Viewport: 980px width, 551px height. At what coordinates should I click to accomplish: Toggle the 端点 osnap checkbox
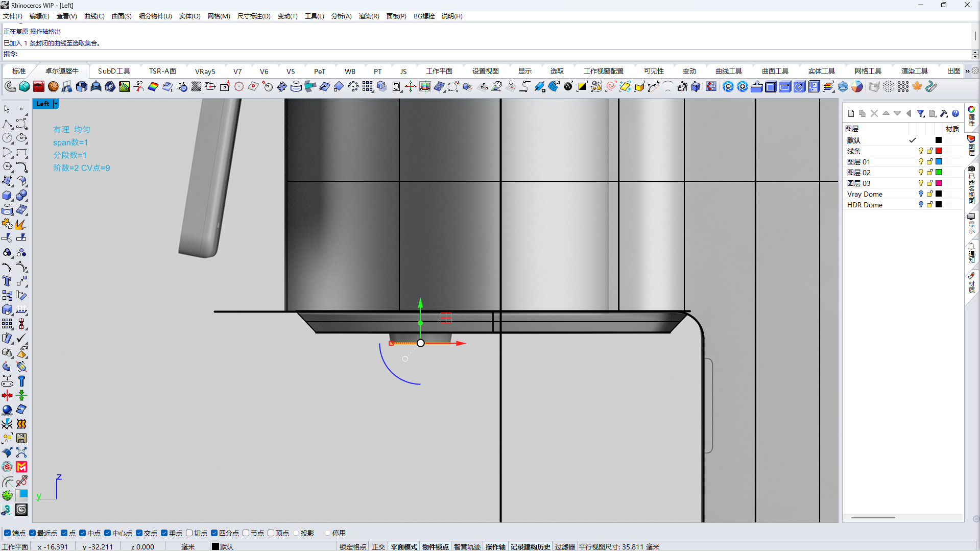point(7,533)
